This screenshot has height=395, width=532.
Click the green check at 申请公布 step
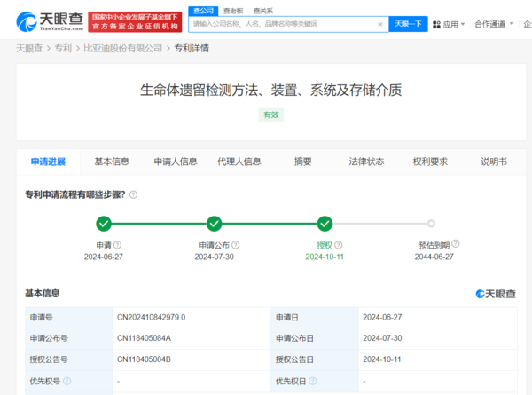pyautogui.click(x=214, y=224)
